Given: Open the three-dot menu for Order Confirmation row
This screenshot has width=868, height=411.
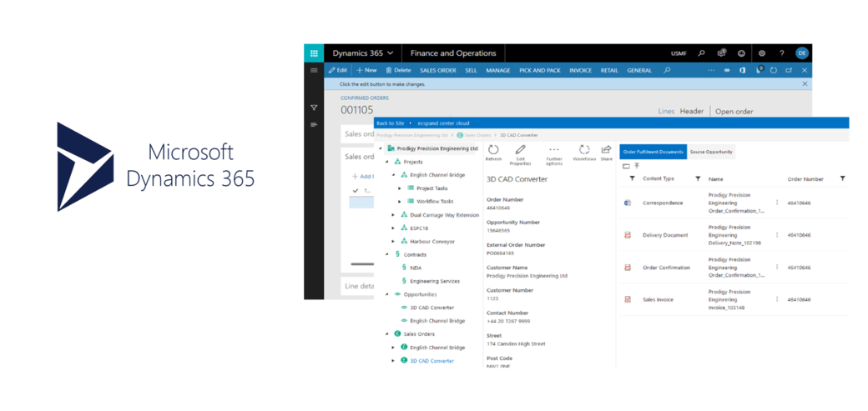Looking at the screenshot, I should [x=777, y=267].
